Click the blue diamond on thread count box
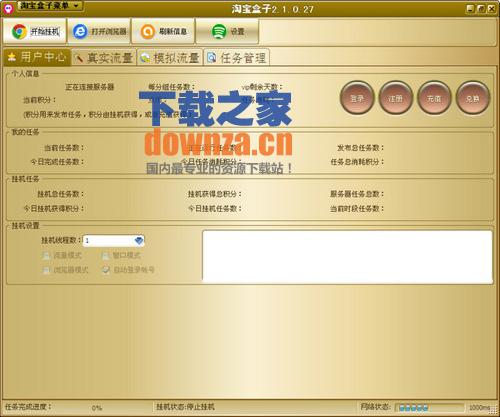The image size is (500, 417). click(139, 240)
